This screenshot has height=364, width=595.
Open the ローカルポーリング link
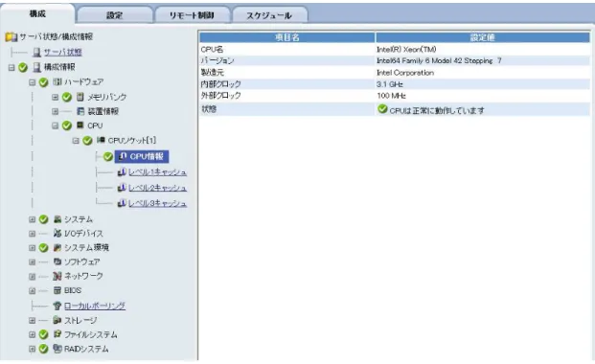coord(95,306)
